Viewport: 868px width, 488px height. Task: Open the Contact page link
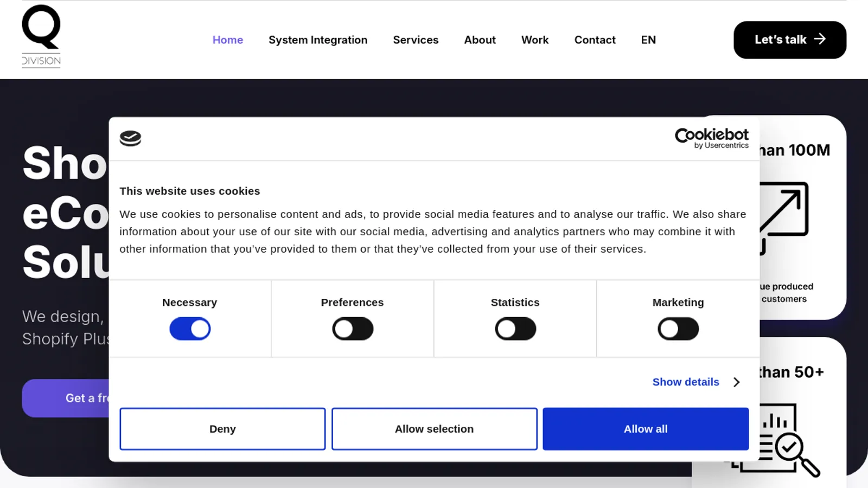[595, 40]
